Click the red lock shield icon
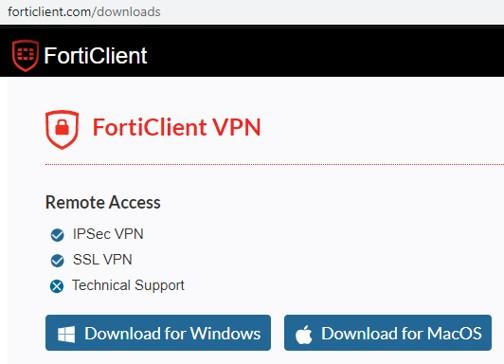504x364 pixels. tap(62, 129)
